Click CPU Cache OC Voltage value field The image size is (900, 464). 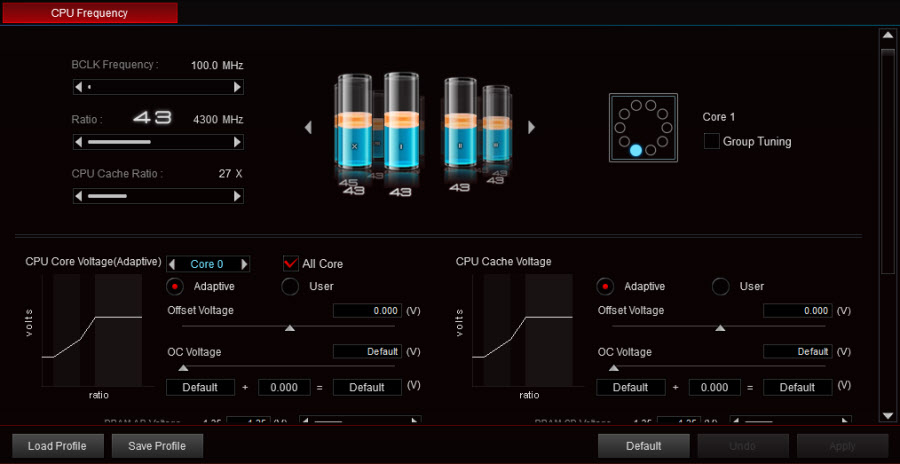point(798,351)
